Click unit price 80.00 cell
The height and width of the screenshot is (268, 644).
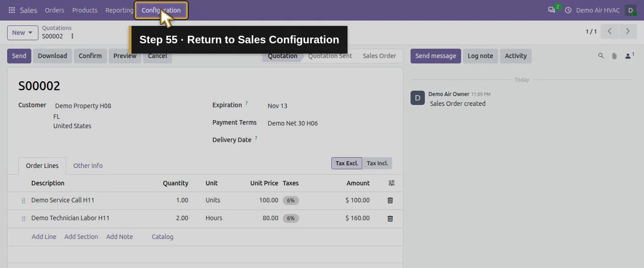click(270, 218)
